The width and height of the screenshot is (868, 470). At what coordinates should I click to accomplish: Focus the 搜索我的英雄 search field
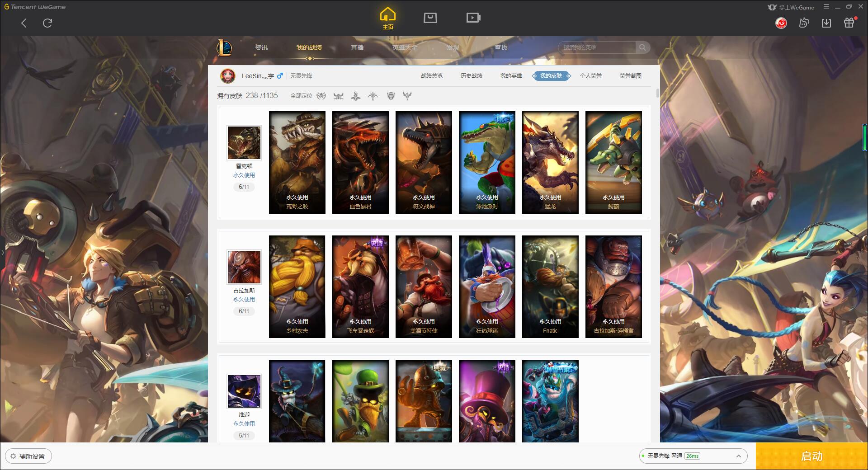click(x=597, y=47)
